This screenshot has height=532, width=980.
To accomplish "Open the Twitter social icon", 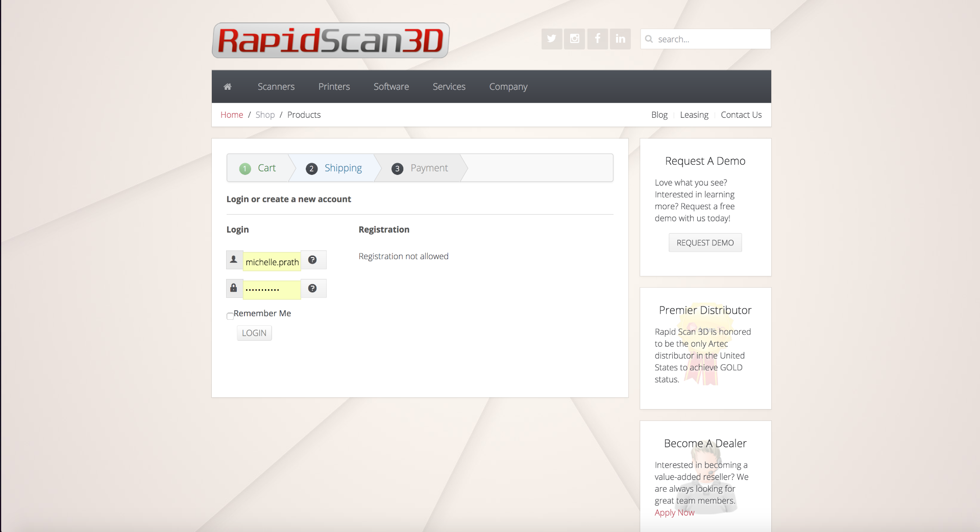I will pyautogui.click(x=552, y=39).
